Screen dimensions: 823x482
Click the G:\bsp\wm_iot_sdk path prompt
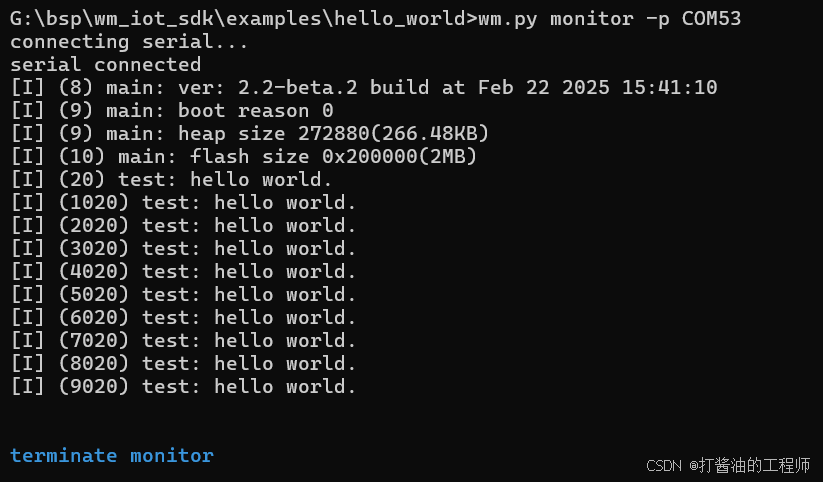[244, 19]
